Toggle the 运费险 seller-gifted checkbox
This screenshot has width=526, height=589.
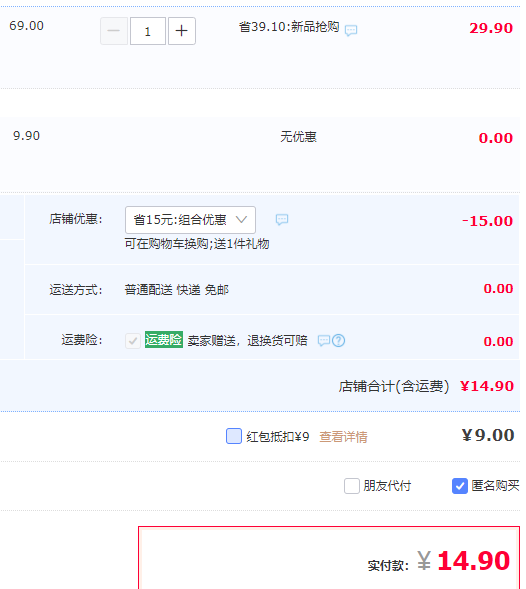133,341
